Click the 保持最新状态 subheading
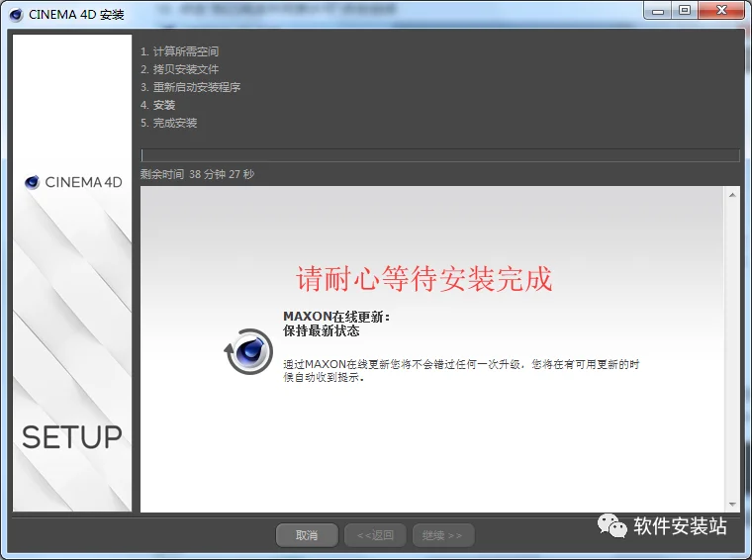 tap(322, 330)
